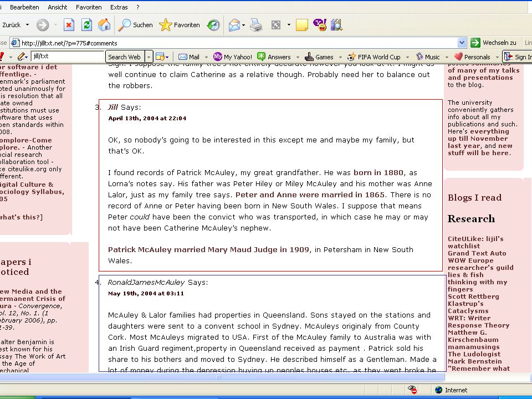The width and height of the screenshot is (532, 399).
Task: Click the blocked-content status bar icon
Action: click(x=412, y=390)
